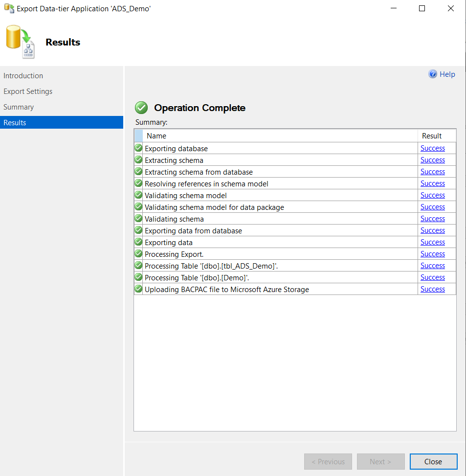The image size is (466, 476).
Task: Select 'Uploading BACPAC file to Microsoft Azure Storage' text
Action: tap(226, 289)
